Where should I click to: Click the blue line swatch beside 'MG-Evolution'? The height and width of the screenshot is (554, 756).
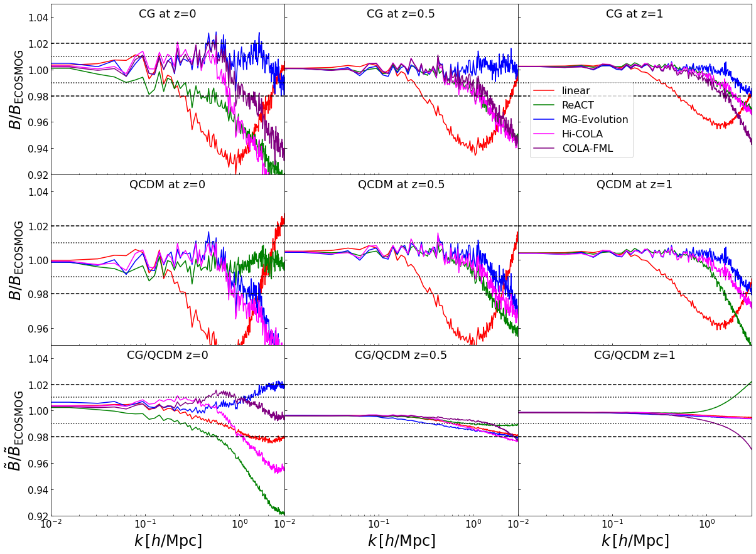point(544,120)
